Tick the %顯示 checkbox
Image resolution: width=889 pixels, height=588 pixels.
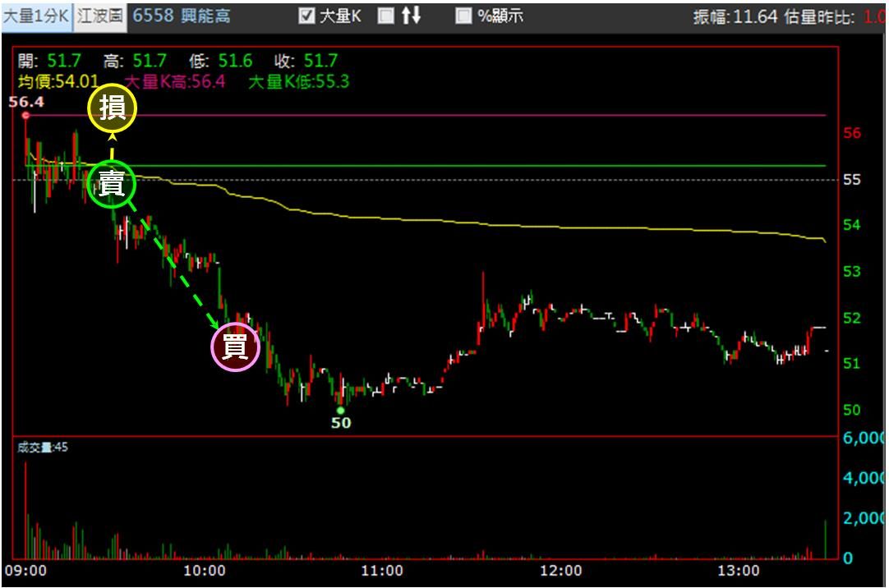tap(463, 16)
